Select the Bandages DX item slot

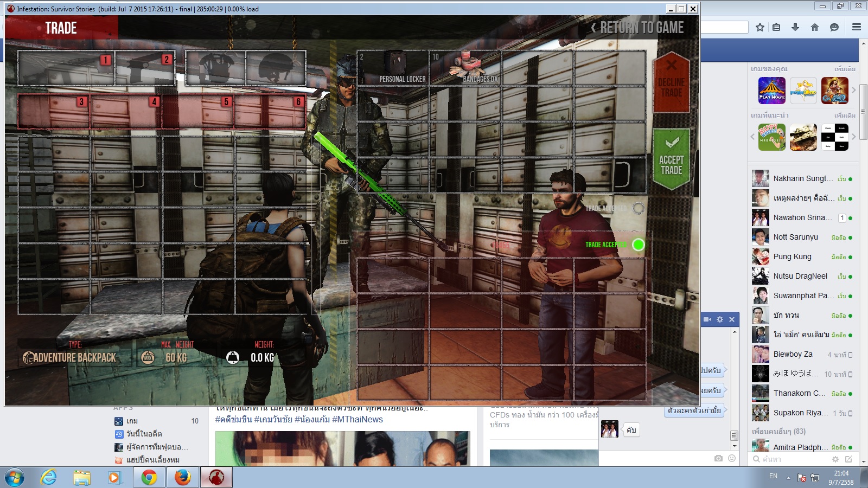pyautogui.click(x=465, y=68)
